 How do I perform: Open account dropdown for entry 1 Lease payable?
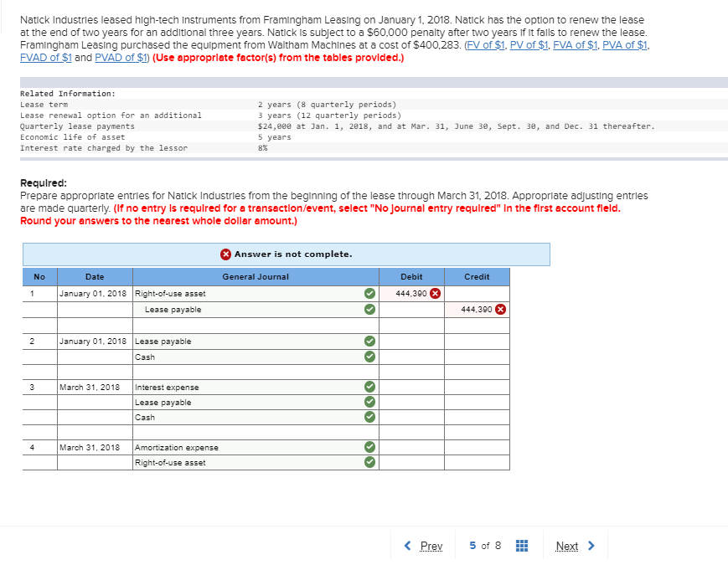coord(256,310)
